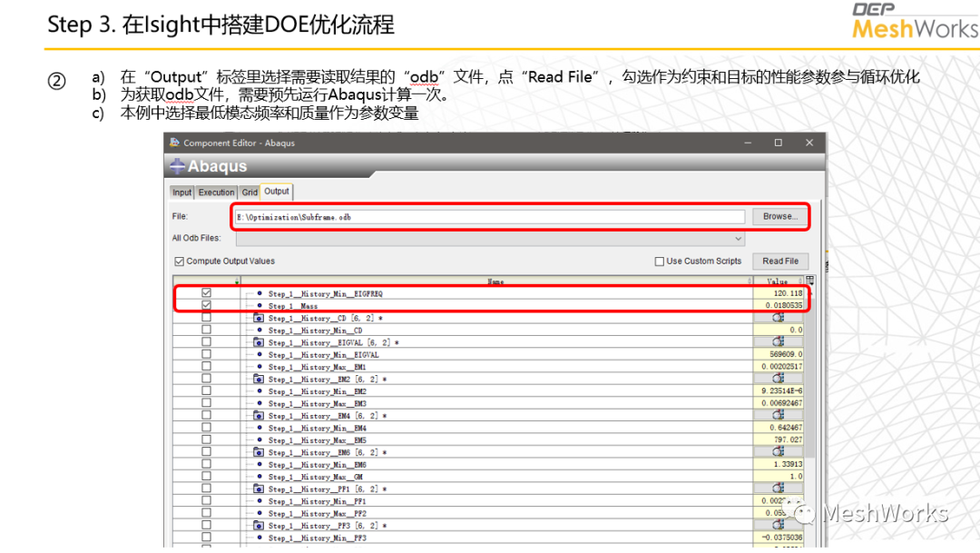Select the Output tab
The width and height of the screenshot is (980, 553).
coord(276,192)
